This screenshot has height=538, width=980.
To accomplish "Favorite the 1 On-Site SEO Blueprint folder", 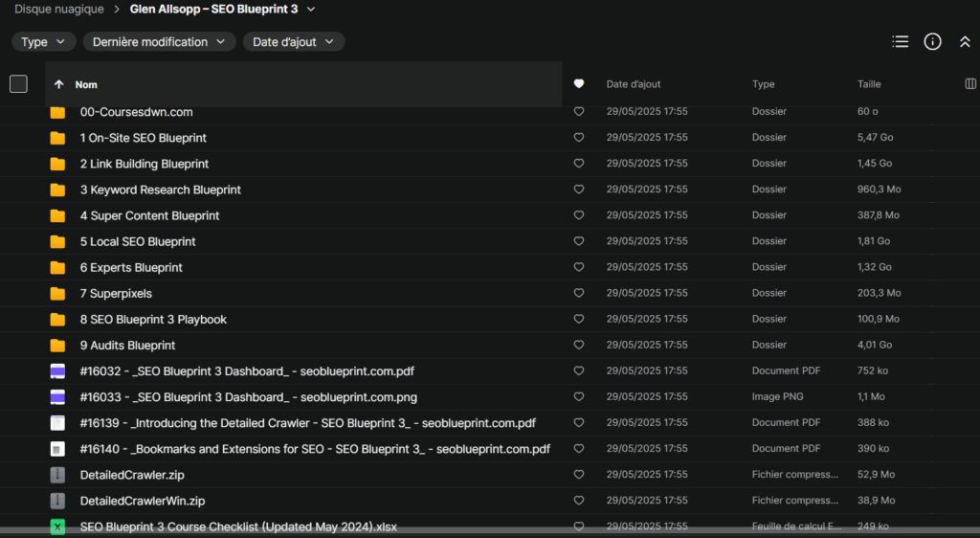I will [x=579, y=138].
